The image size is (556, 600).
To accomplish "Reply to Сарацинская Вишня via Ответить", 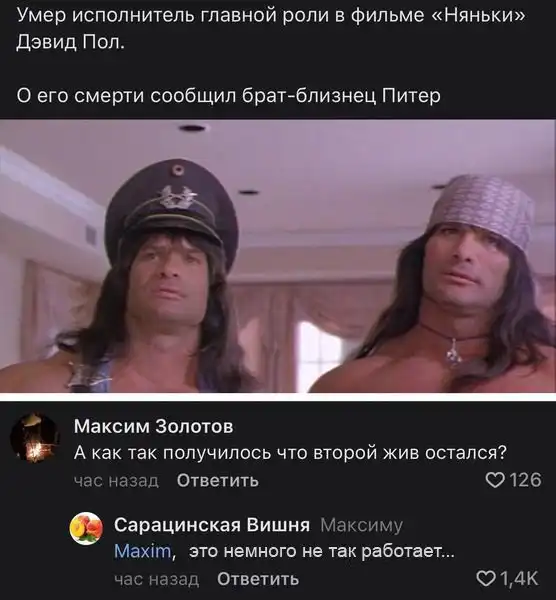I will (258, 579).
